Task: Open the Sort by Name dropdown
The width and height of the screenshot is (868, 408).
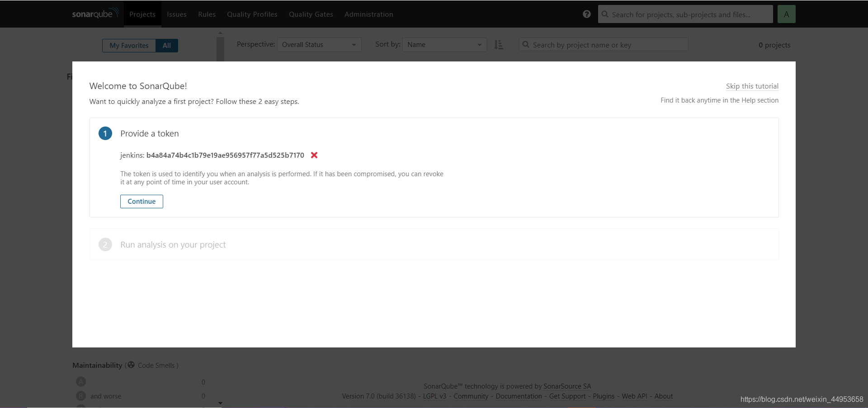Action: [444, 45]
